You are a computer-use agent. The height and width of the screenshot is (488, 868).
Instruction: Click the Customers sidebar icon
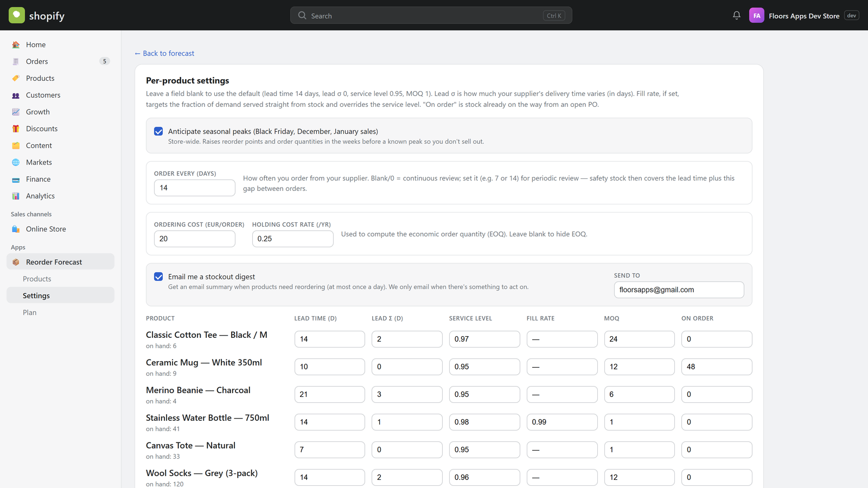click(x=16, y=95)
